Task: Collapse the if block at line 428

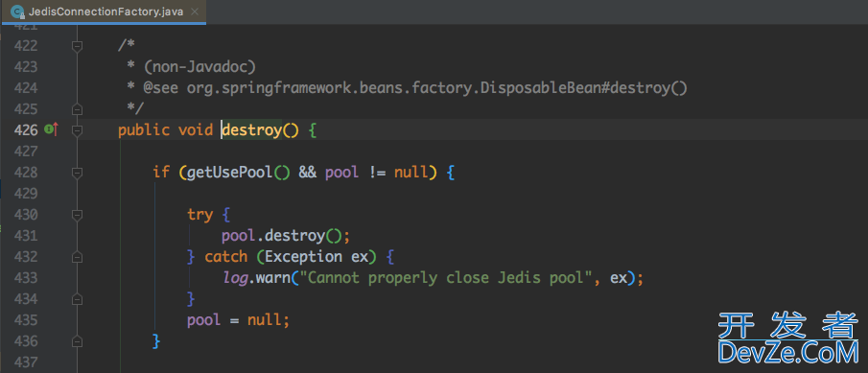Action: (x=77, y=173)
